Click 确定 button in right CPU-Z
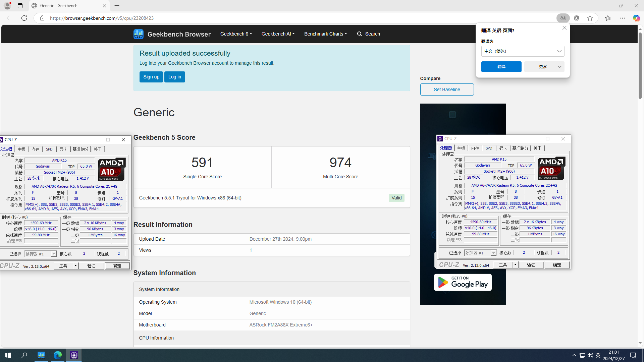644x362 pixels. 557,265
